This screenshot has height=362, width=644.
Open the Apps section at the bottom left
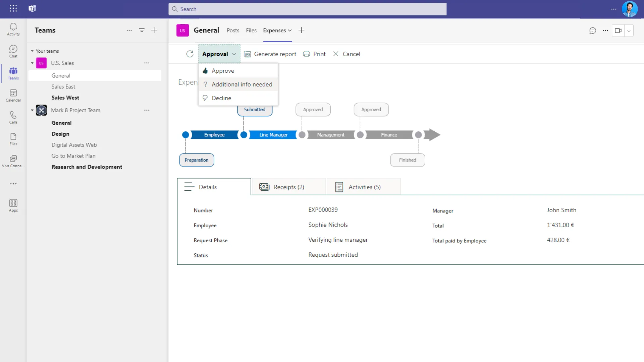click(x=13, y=205)
